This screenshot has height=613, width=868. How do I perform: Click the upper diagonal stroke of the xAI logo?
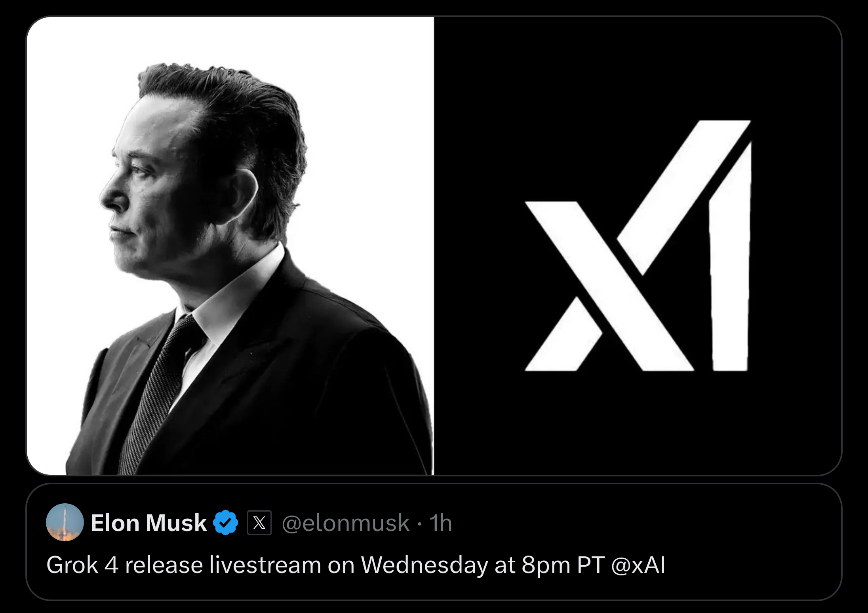[683, 197]
